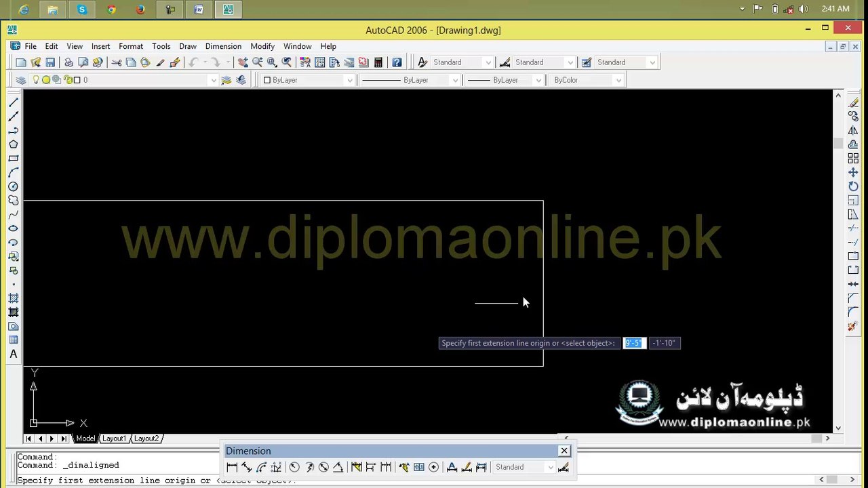Viewport: 868px width, 488px height.
Task: Select the Rectangle draw tool
Action: [x=13, y=159]
